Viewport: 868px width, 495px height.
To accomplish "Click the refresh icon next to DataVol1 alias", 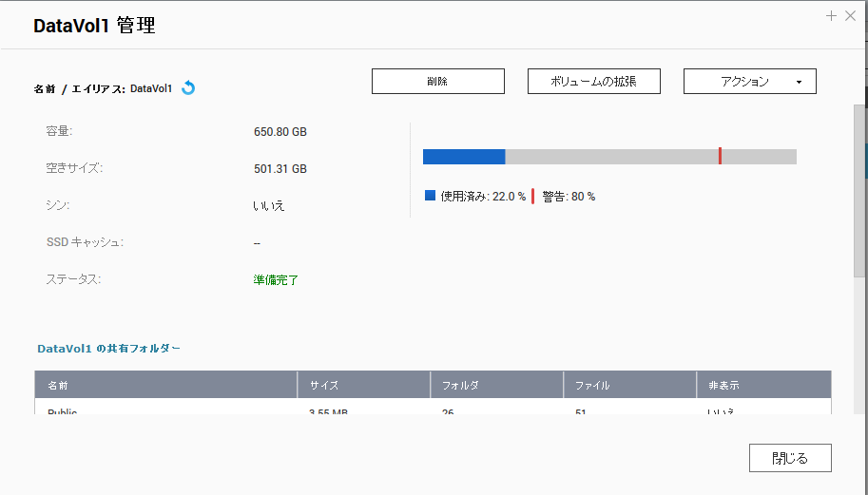I will click(188, 88).
